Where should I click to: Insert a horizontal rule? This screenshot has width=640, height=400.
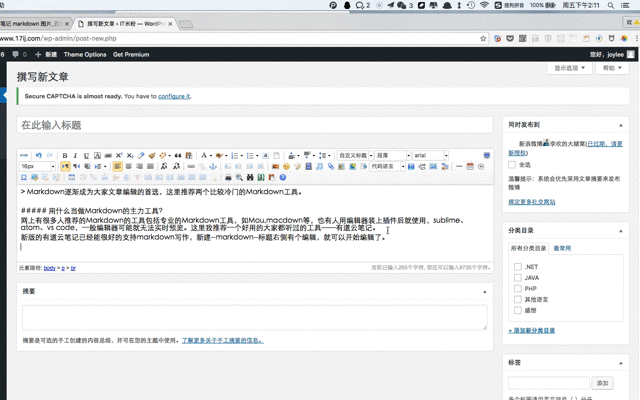[459, 167]
